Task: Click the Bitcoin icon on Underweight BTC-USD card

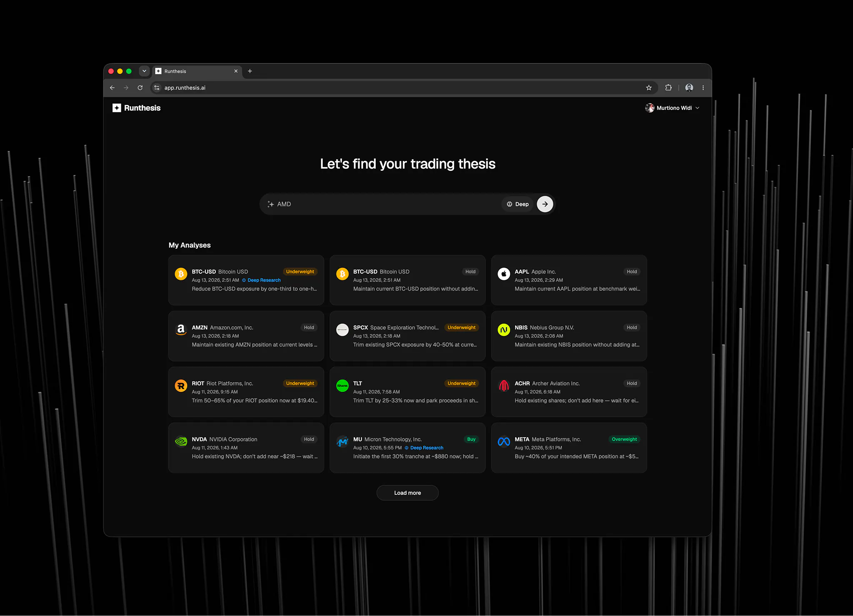Action: [181, 274]
